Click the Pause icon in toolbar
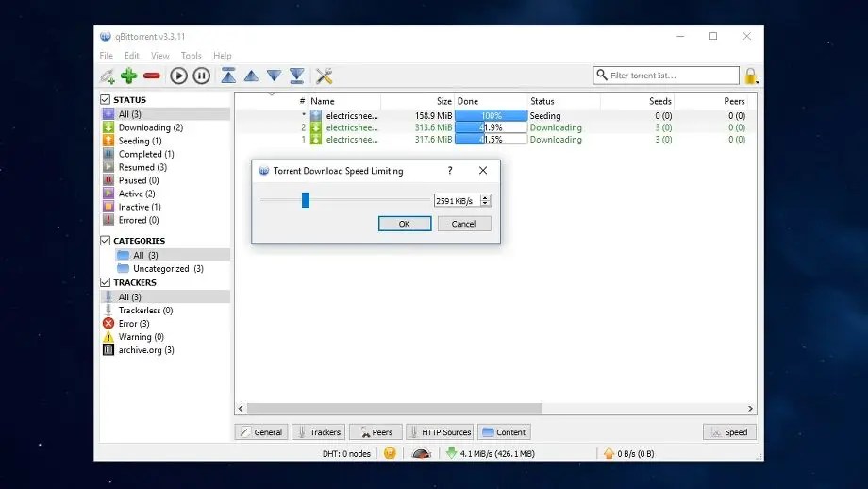Image resolution: width=868 pixels, height=489 pixels. 202,76
